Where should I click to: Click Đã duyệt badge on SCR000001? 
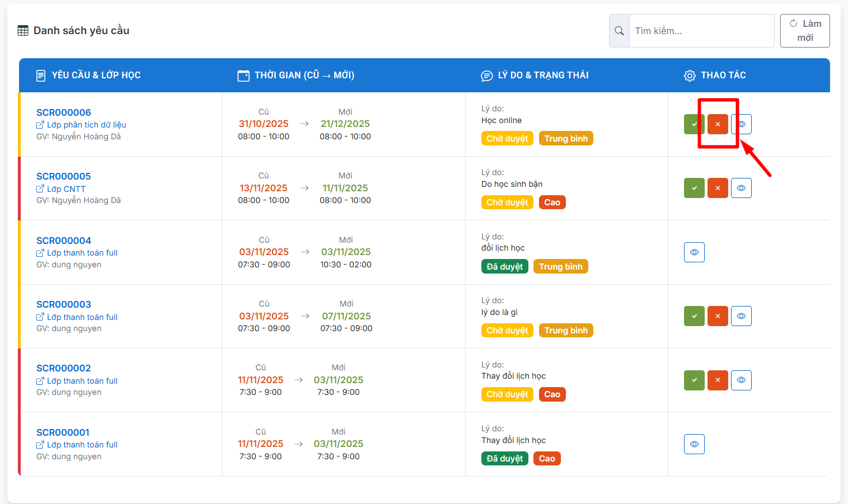tap(504, 459)
